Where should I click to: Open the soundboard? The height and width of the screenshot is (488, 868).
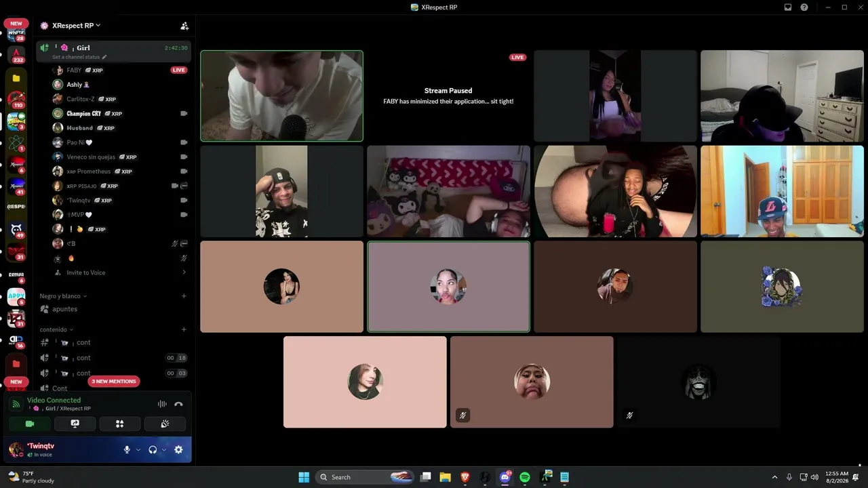(165, 424)
